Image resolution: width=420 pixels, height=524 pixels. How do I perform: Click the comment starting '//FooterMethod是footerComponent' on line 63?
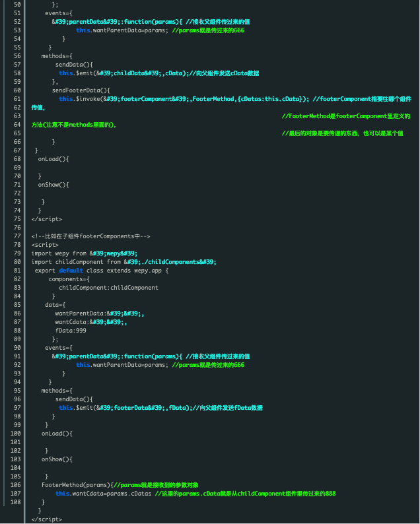pos(346,116)
